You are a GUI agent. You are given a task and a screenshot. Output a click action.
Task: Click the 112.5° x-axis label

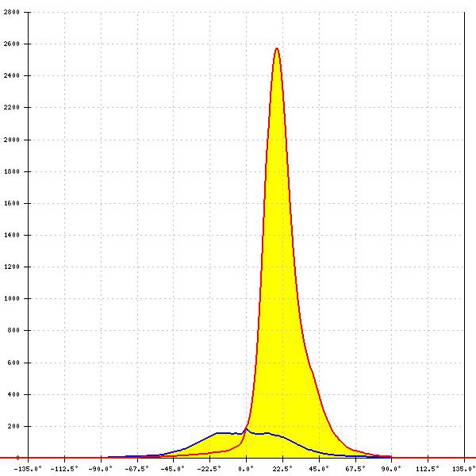[x=428, y=469]
